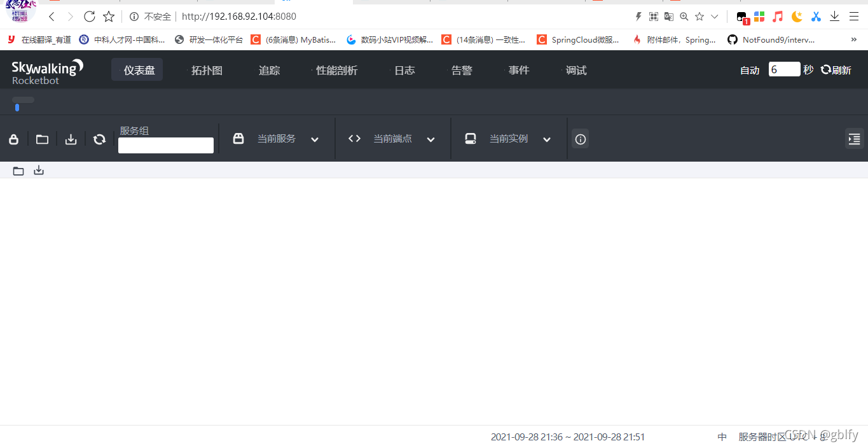Viewport: 868px width, 448px height.
Task: Bookmark page using star icon left of address
Action: pos(109,17)
